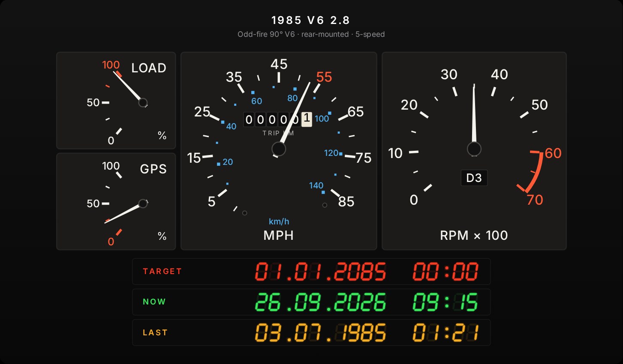Select the 45 MPH numeral at the top
This screenshot has width=623, height=364.
point(279,64)
